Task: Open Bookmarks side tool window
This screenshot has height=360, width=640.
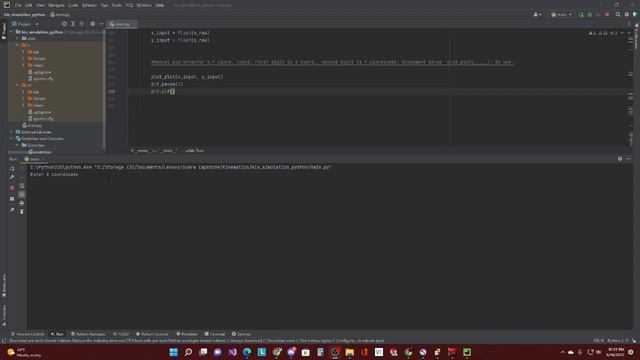Action: (4, 286)
